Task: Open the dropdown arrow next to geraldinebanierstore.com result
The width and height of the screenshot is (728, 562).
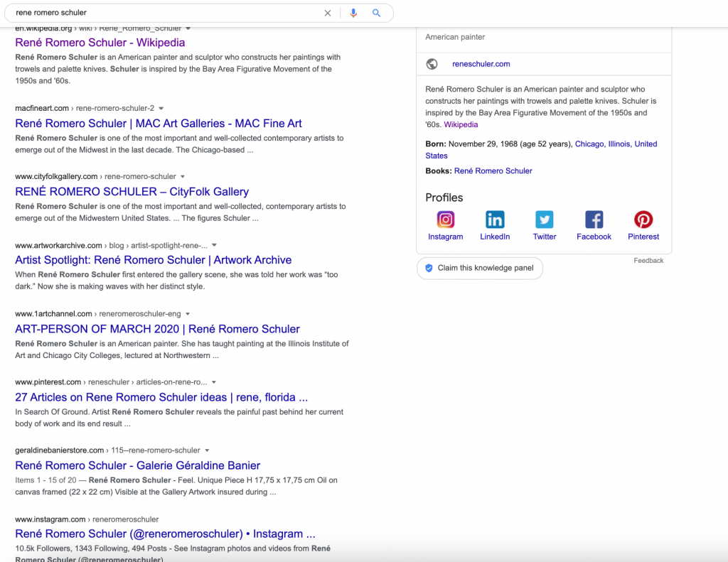Action: coord(207,450)
